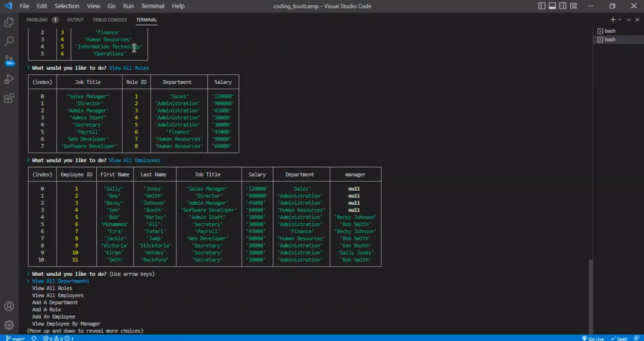Open the Run and Debug view
Image resolution: width=644 pixels, height=341 pixels.
coord(9,79)
